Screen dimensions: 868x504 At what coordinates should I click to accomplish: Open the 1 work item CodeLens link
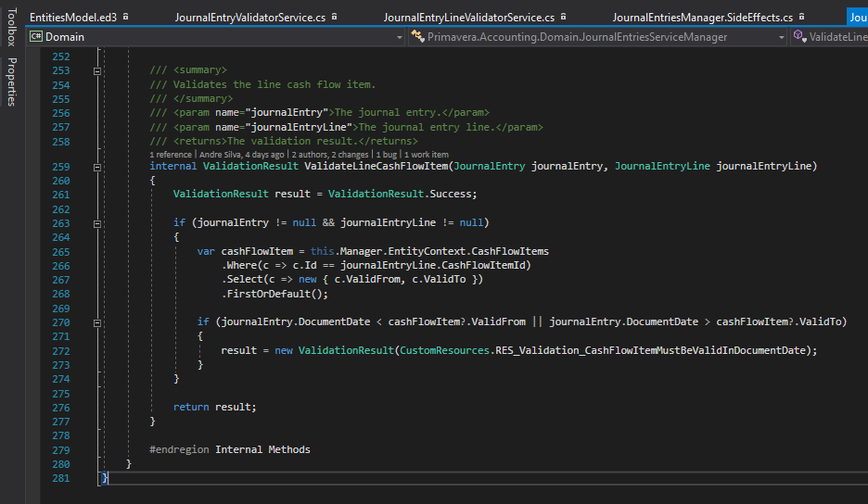(427, 155)
